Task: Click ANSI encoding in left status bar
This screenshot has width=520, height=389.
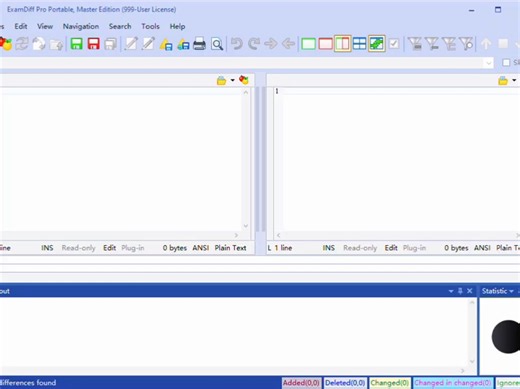Action: pos(201,248)
